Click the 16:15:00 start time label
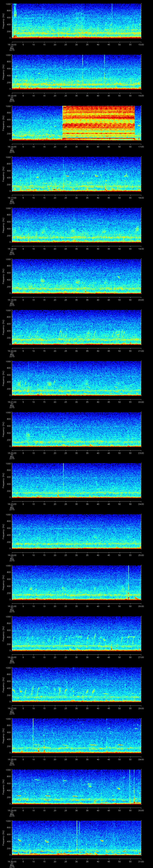Screen dimensions: 153x868 pos(12,96)
